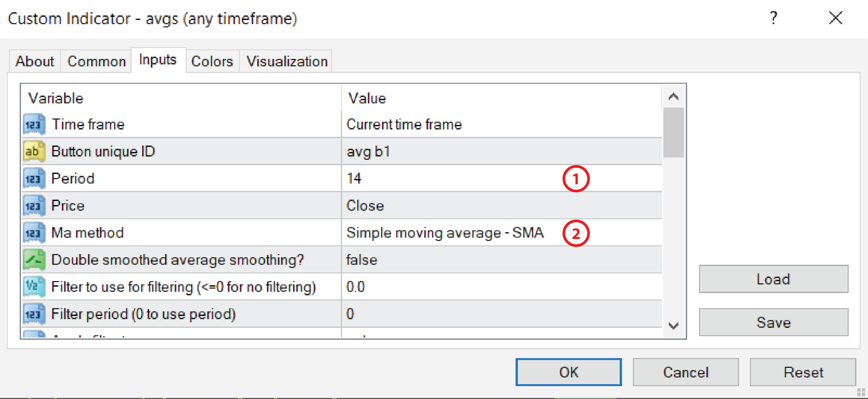Image resolution: width=868 pixels, height=399 pixels.
Task: Edit the avg b1 button ID value
Action: pos(502,151)
